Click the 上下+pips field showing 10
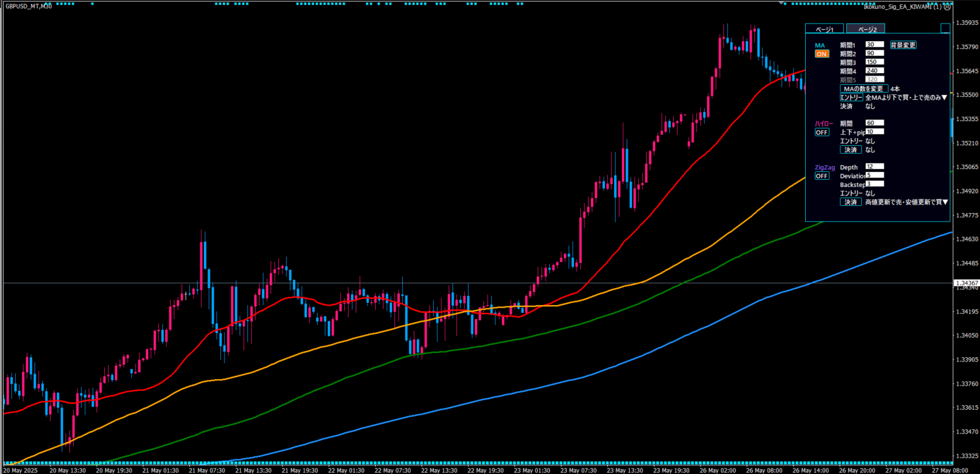 tap(875, 132)
